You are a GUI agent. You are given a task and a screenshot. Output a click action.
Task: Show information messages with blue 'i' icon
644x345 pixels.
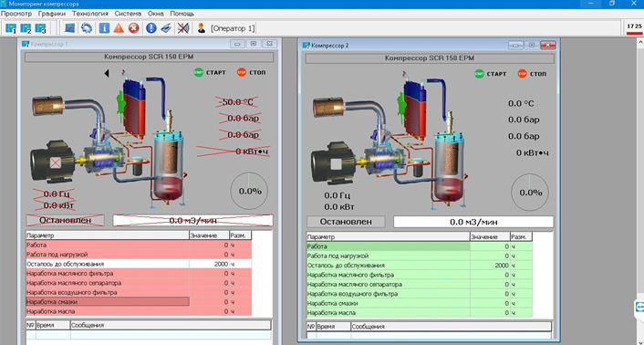click(x=104, y=28)
